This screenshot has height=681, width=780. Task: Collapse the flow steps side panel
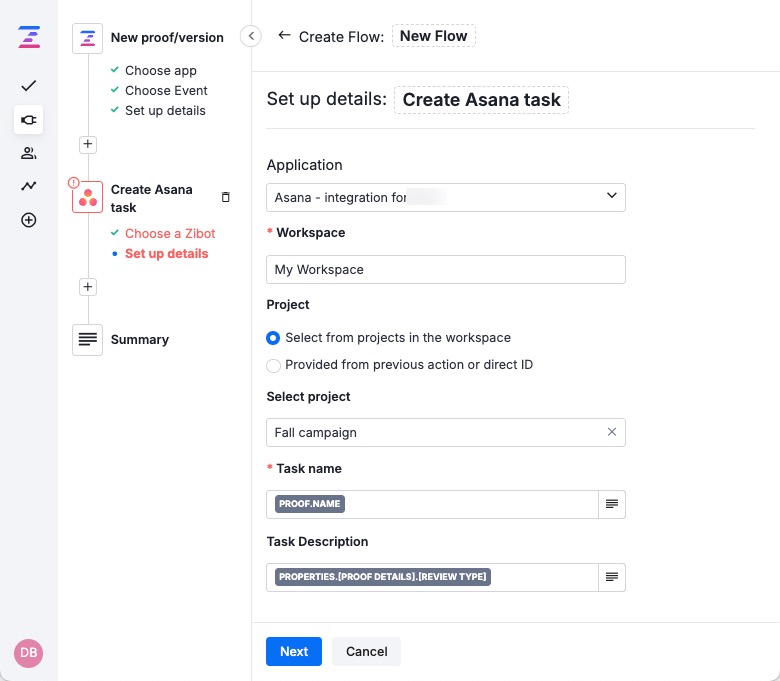coord(251,36)
